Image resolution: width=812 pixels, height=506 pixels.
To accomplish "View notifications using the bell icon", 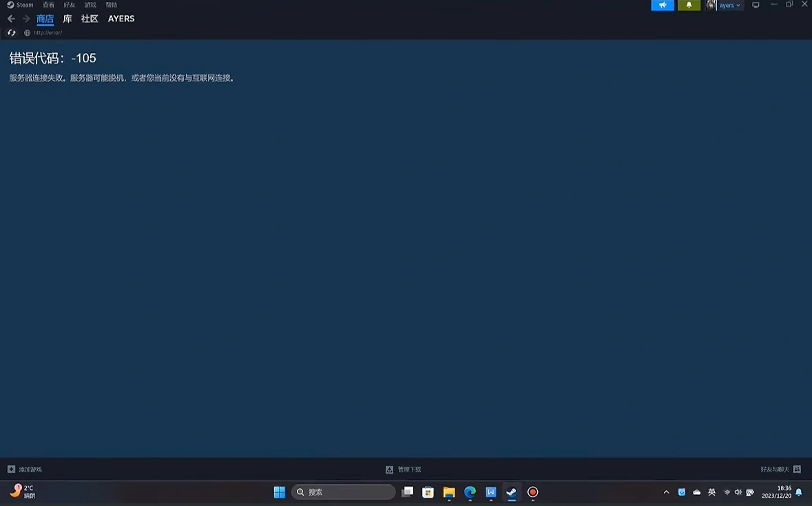I will pos(689,5).
